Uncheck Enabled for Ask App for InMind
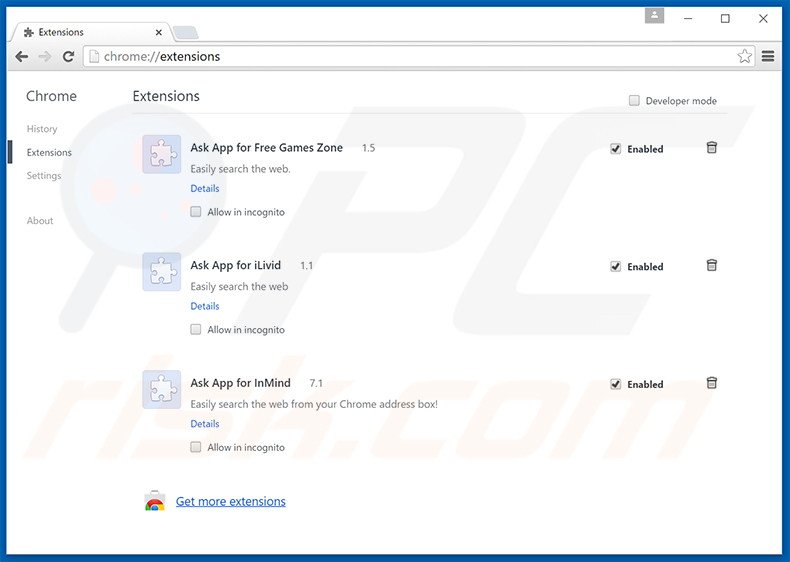 click(x=615, y=384)
